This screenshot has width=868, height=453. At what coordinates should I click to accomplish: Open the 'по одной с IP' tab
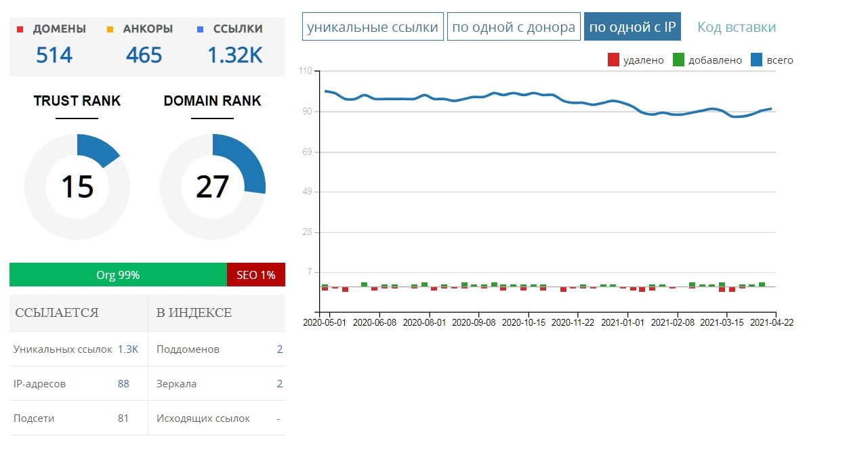click(x=632, y=27)
